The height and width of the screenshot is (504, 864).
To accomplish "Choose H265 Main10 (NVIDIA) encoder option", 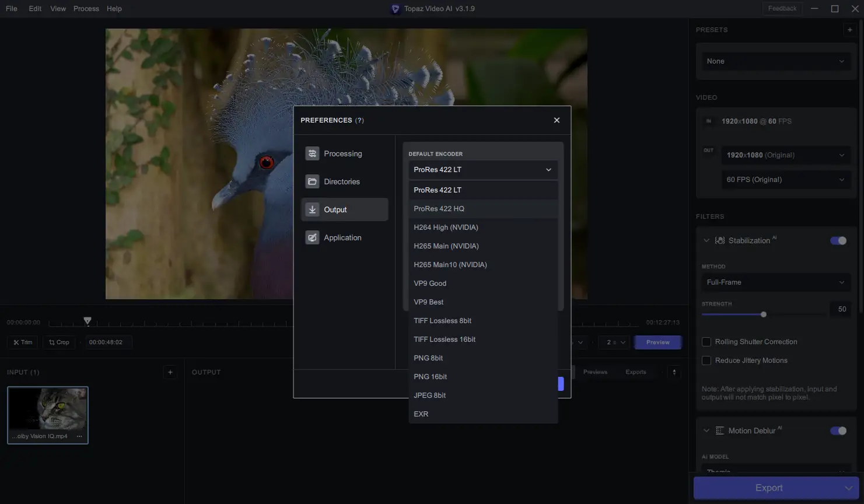I will (483, 265).
